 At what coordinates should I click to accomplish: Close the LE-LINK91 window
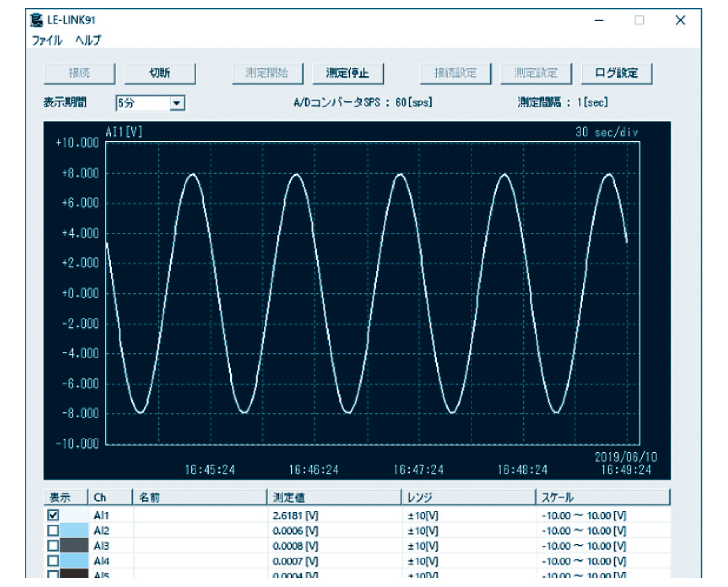click(x=680, y=20)
